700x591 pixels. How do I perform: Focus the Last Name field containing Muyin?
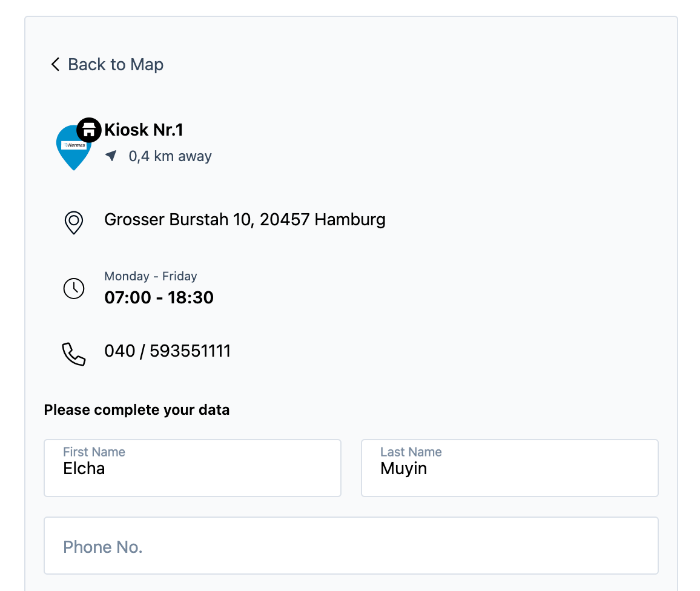click(x=509, y=468)
